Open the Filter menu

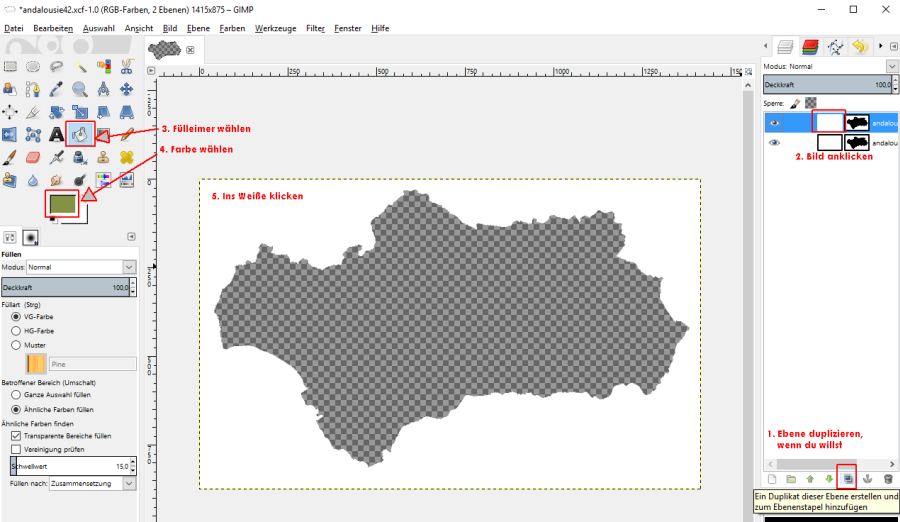pos(315,28)
